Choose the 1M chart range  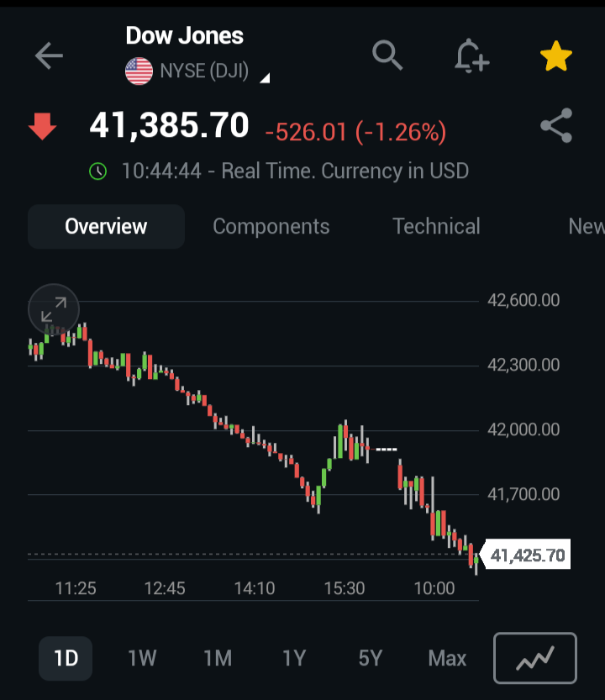pyautogui.click(x=218, y=658)
